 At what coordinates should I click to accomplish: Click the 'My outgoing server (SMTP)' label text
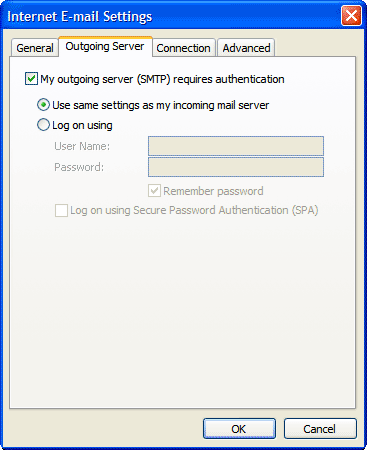[x=106, y=79]
